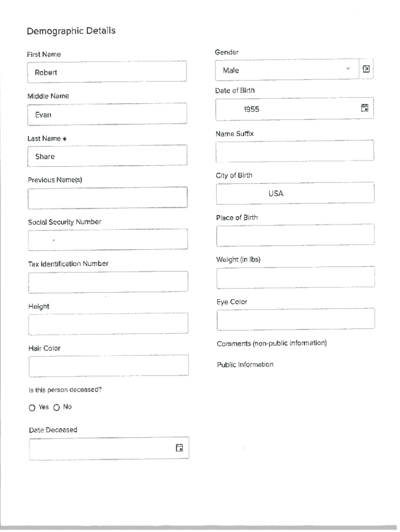Image resolution: width=400 pixels, height=532 pixels.
Task: Click the Social Security Number field
Action: [x=107, y=240]
